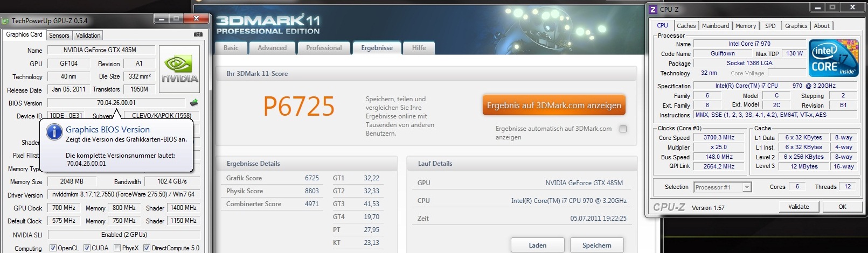Click the Bus Speed value 148.0 MHz
868x253 pixels.
719,157
